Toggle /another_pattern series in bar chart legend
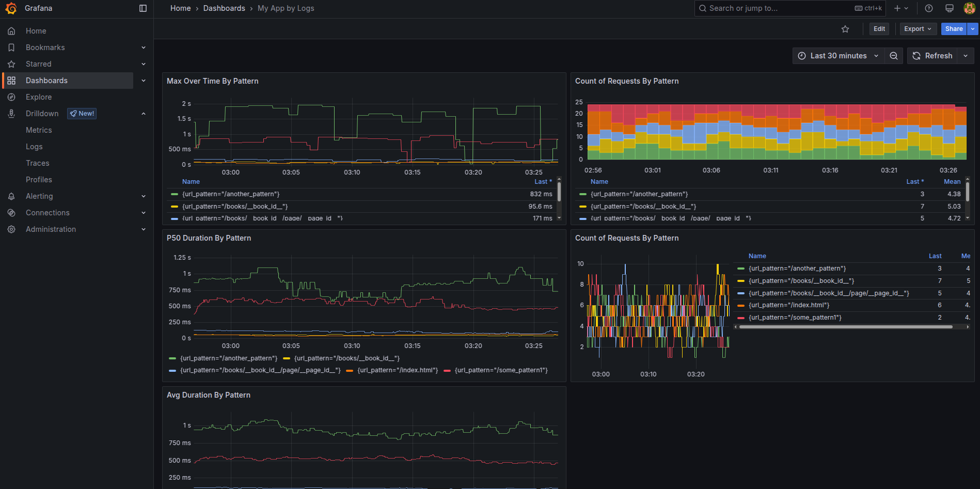The height and width of the screenshot is (489, 980). [639, 194]
